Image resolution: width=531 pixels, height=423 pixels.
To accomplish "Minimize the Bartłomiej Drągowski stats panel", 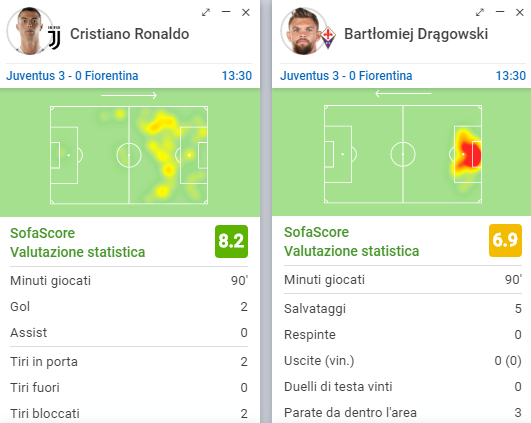I will pos(500,12).
